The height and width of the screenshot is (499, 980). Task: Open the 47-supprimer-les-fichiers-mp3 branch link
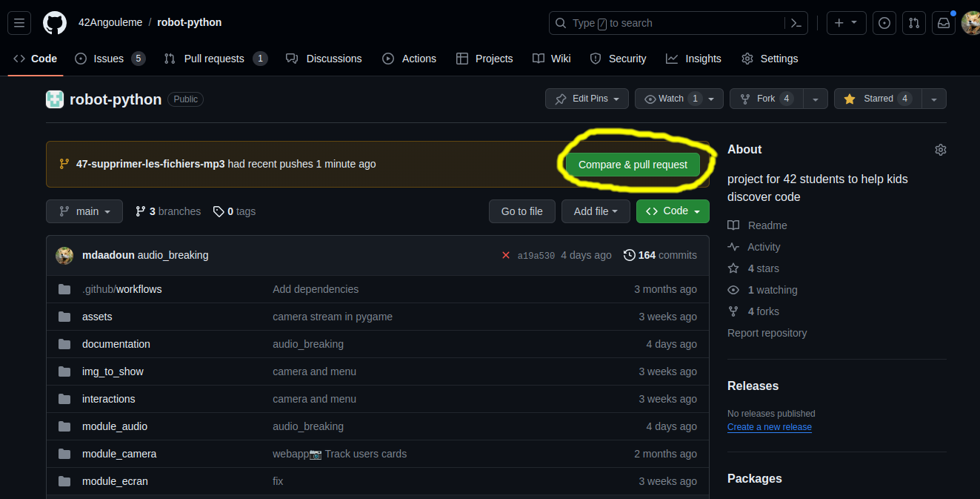(x=150, y=164)
